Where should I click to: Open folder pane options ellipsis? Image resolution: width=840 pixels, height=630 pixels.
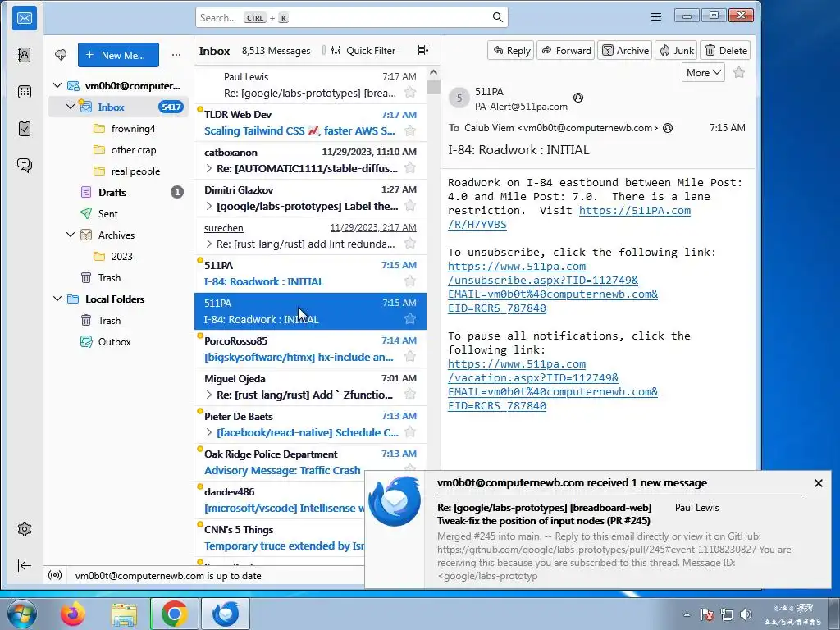click(x=176, y=55)
